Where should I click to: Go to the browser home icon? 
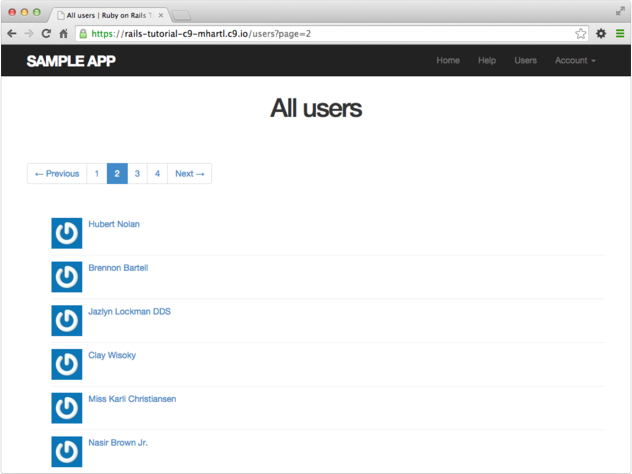(63, 33)
